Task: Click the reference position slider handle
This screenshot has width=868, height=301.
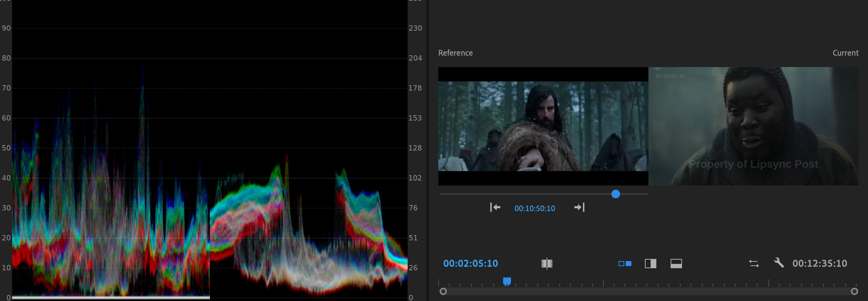Action: (x=615, y=194)
